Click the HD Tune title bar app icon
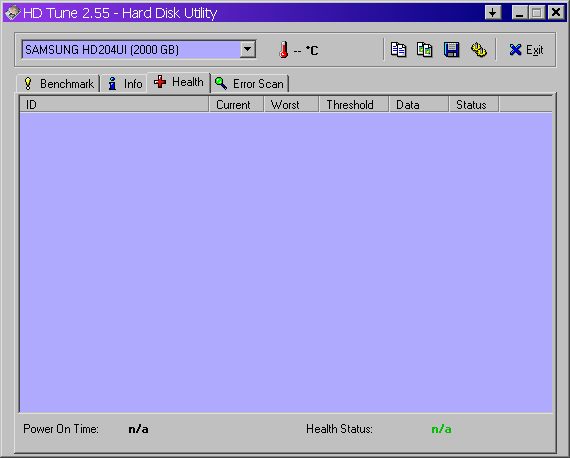The image size is (570, 458). click(x=12, y=13)
